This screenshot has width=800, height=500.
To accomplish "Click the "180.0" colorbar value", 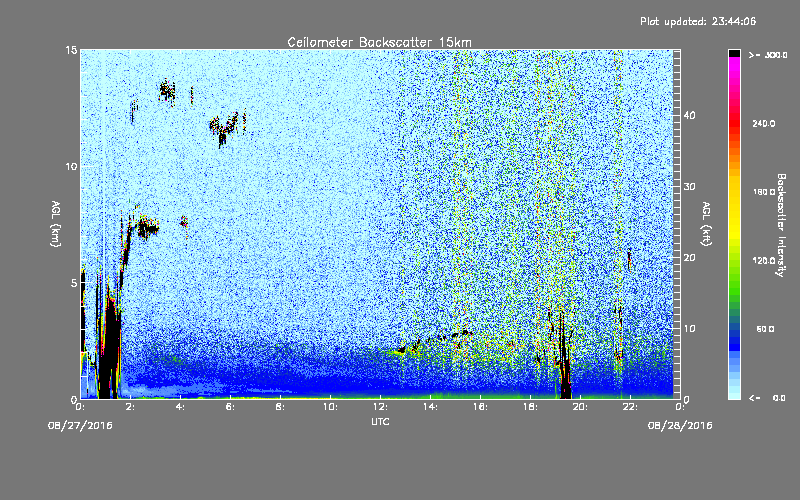I will [x=764, y=192].
